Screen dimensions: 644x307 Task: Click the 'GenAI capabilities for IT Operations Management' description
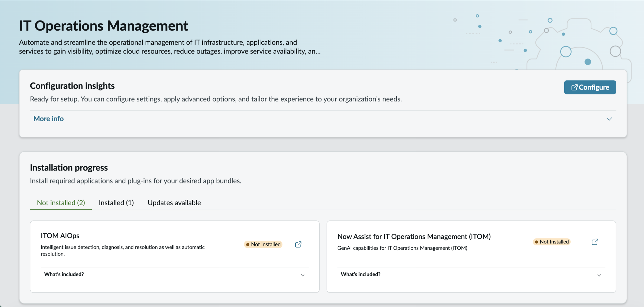(x=402, y=248)
